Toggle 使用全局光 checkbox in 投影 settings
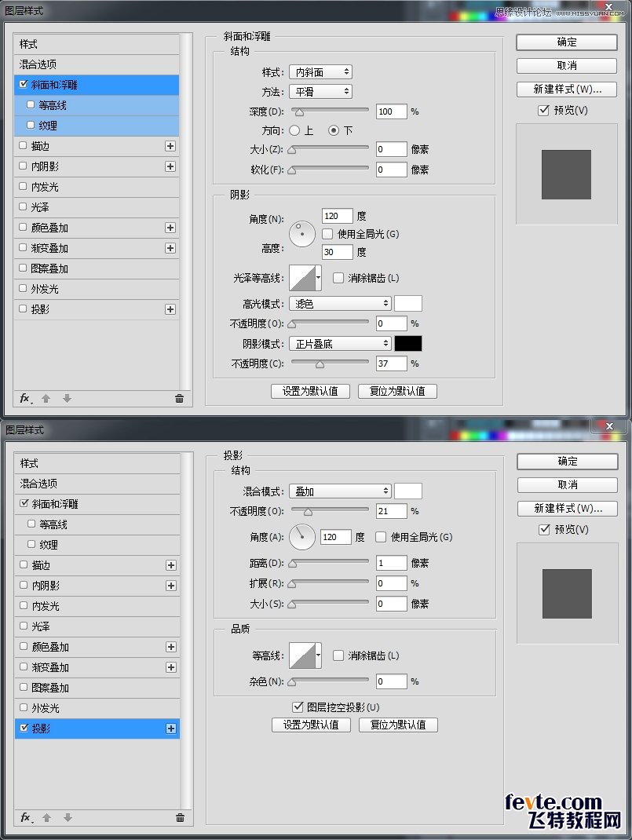 [x=381, y=537]
